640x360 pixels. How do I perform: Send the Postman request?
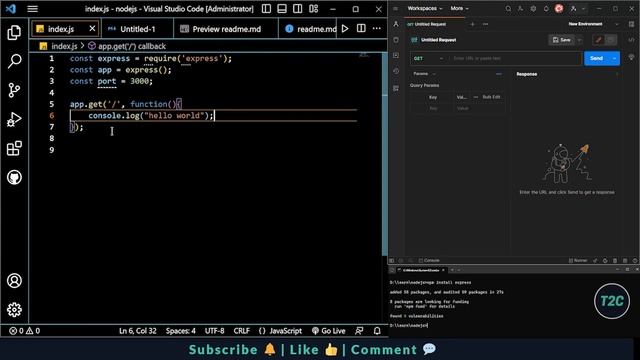click(x=596, y=58)
